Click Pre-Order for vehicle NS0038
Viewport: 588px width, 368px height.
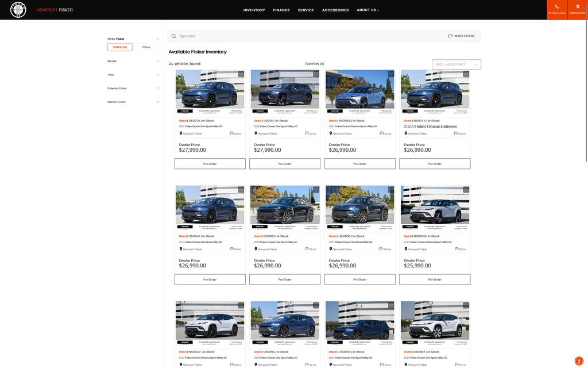tap(435, 279)
